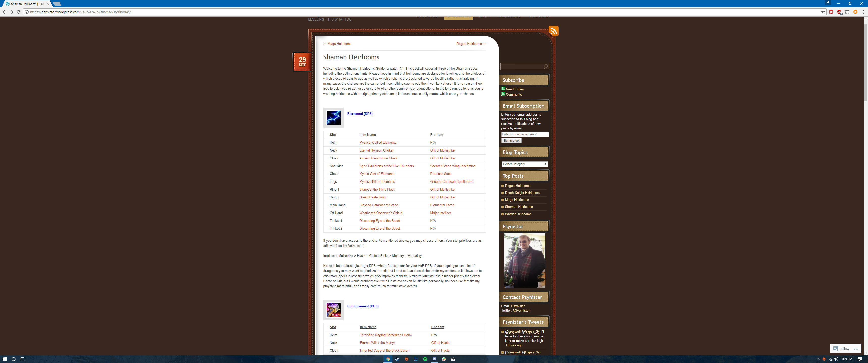868x363 pixels.
Task: Open the Adblock Plus extension icon
Action: point(839,12)
